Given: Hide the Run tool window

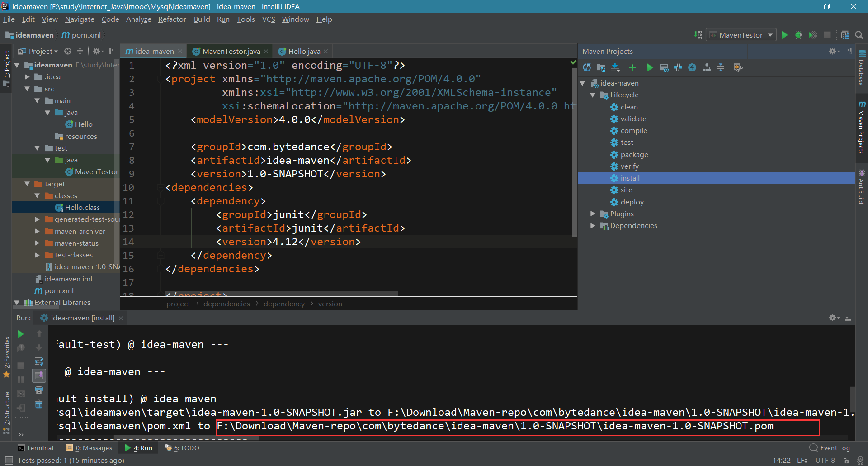Looking at the screenshot, I should (x=848, y=318).
